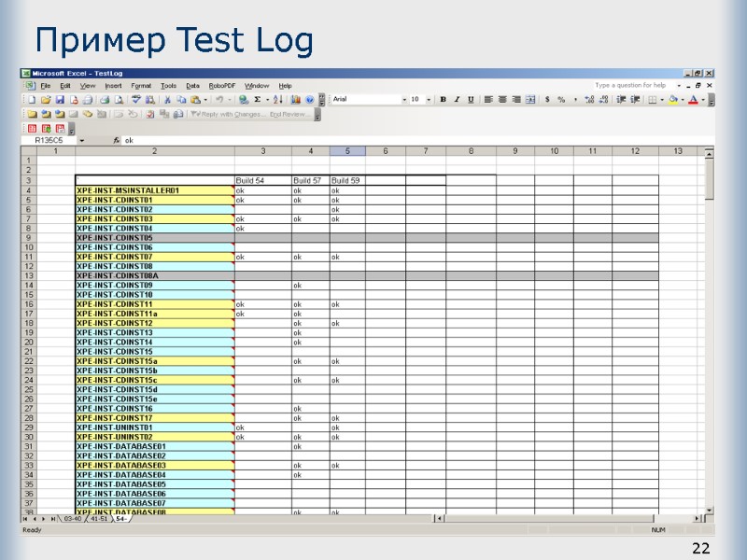This screenshot has width=747, height=560.
Task: Select the AutoSum tool
Action: pyautogui.click(x=257, y=98)
